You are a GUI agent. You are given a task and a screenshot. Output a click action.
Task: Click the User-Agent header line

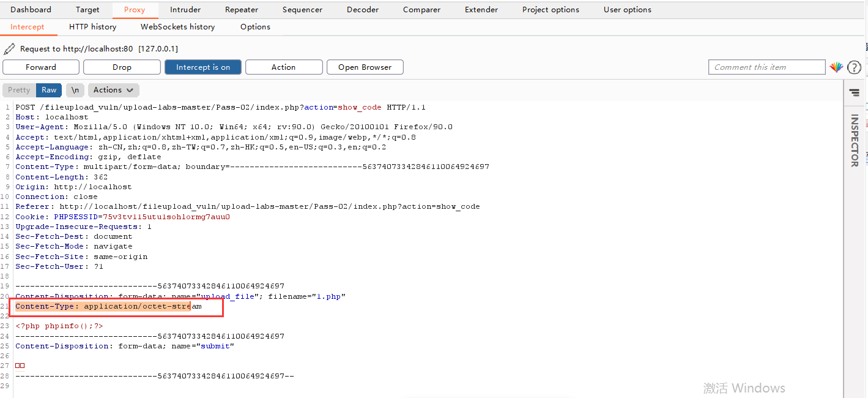click(234, 127)
